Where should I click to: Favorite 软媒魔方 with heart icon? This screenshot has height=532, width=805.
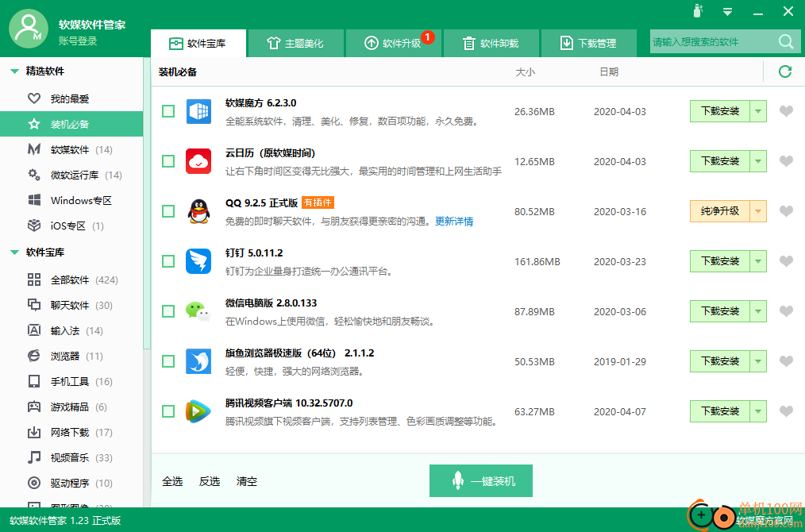pyautogui.click(x=786, y=111)
